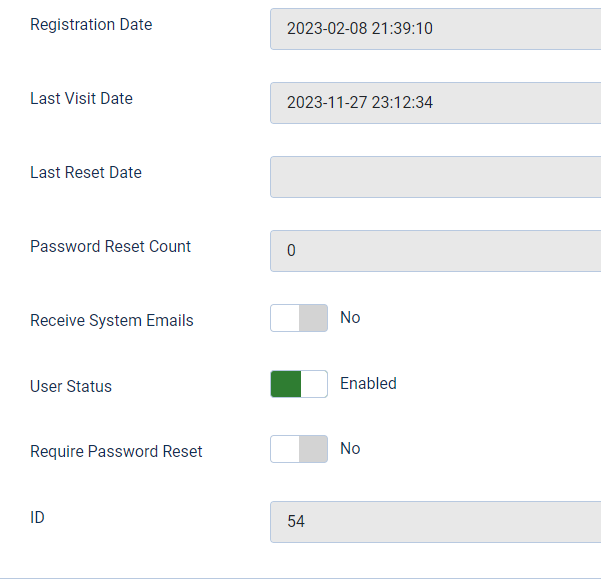
Task: Click the Last Visit Date label
Action: point(81,98)
